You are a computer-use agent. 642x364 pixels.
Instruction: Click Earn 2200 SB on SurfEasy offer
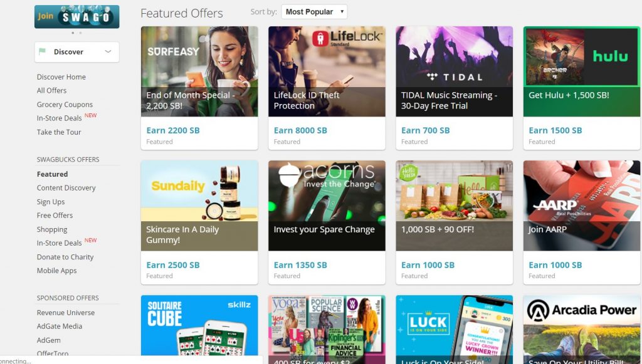point(173,130)
